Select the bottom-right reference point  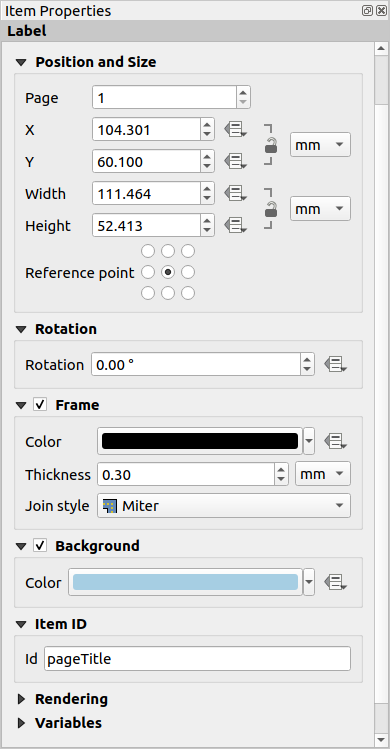click(188, 293)
